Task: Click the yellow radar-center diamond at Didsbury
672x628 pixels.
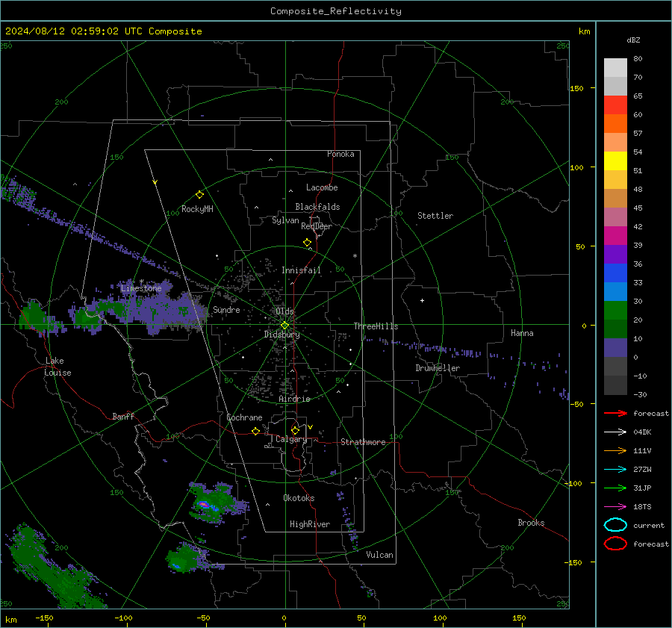Action: click(x=285, y=325)
